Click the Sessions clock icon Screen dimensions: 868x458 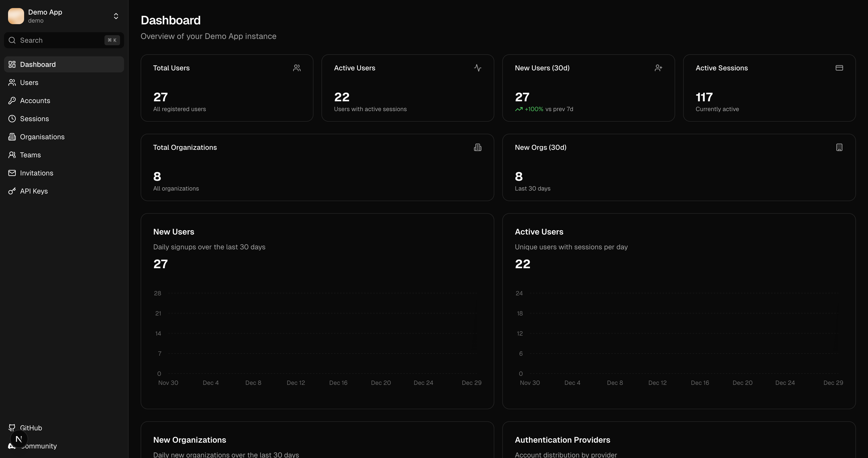pyautogui.click(x=12, y=119)
